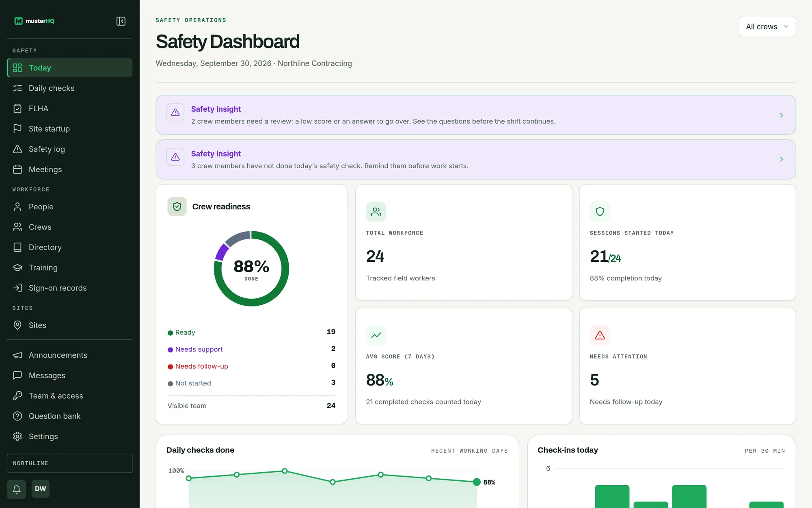
Task: Click the Meetings calendar icon
Action: [17, 169]
